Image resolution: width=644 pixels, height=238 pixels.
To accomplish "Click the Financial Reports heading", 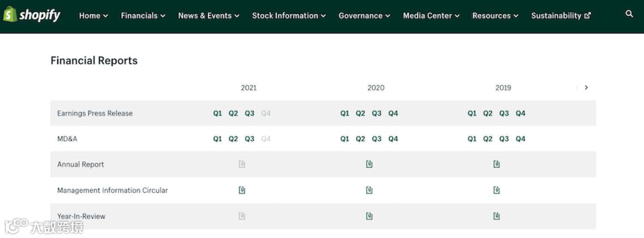I will pos(94,61).
